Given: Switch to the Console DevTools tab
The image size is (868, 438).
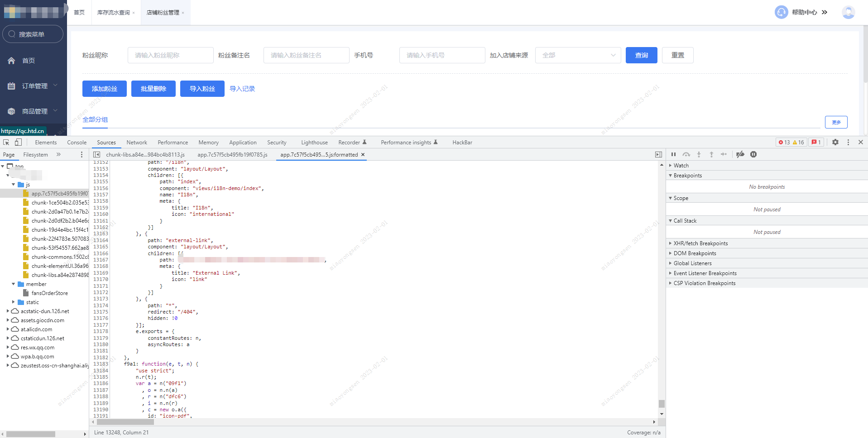Looking at the screenshot, I should (x=77, y=143).
